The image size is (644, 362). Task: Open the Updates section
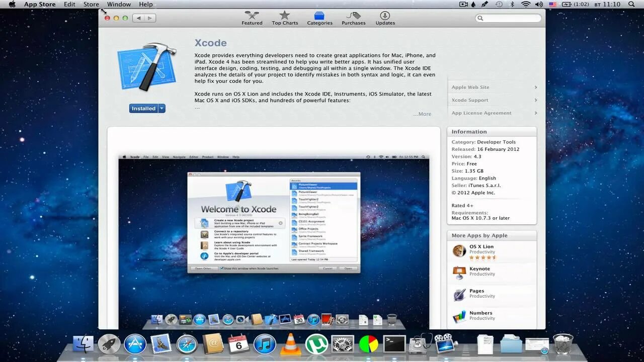coord(385,18)
